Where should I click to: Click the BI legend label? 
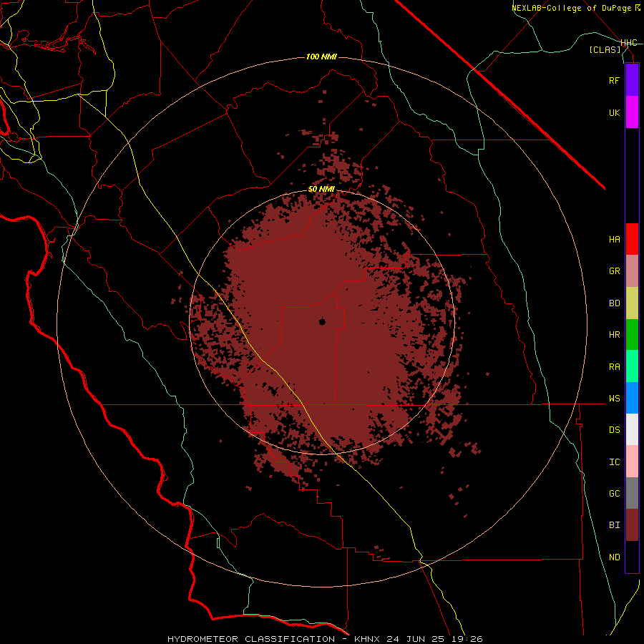tap(614, 525)
